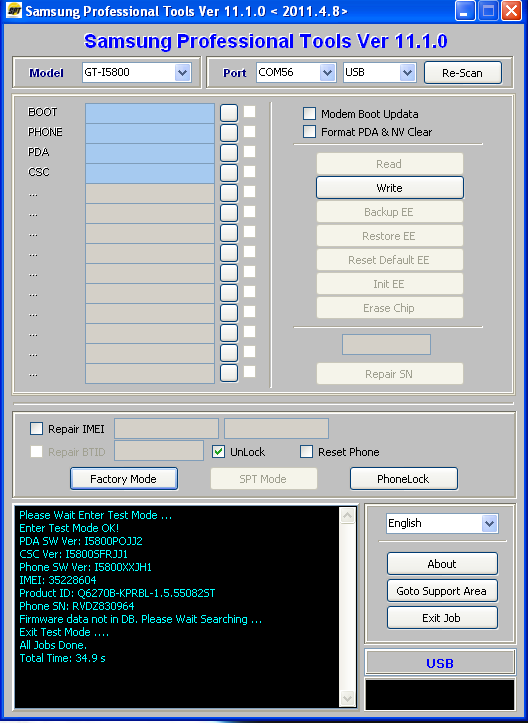Click the BOOT file browse button
Viewport: 529px width, 724px height.
point(229,113)
